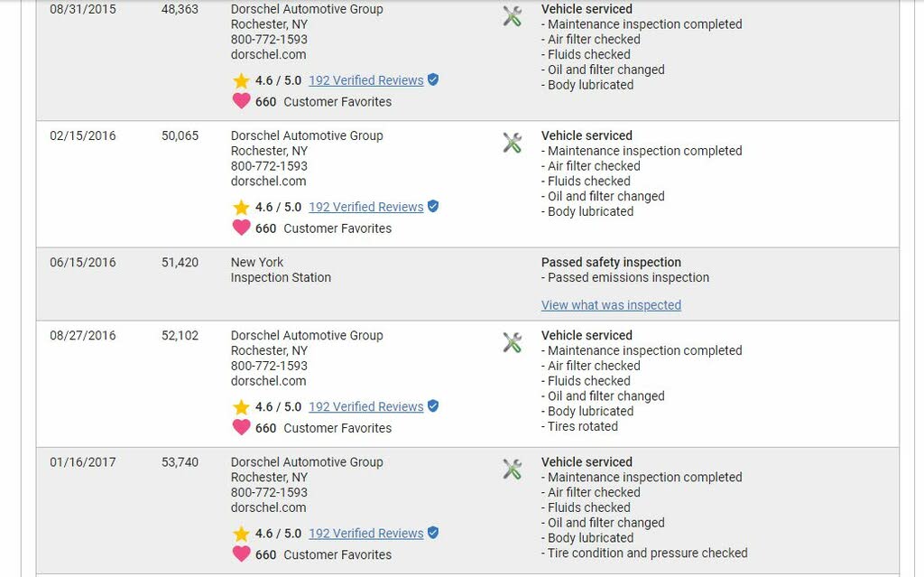
Task: Click the pink heart icon in 08/31/2015 entry
Action: [x=241, y=101]
